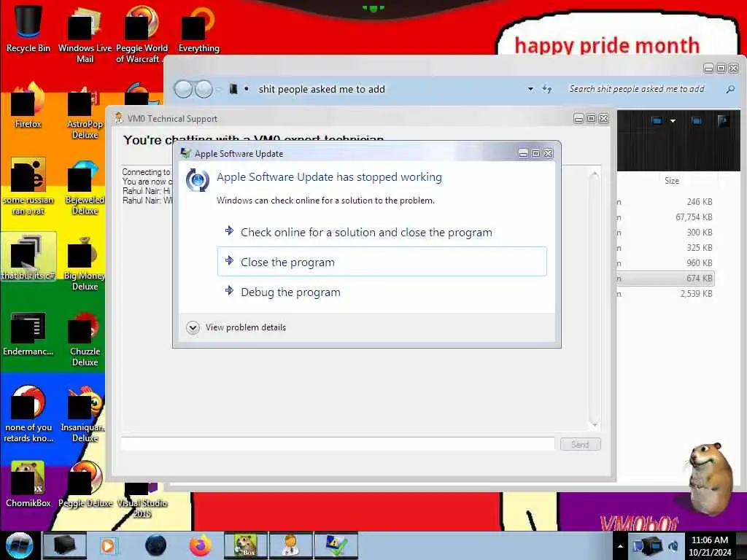Screen dimensions: 747x560
Task: Open Firefox from the taskbar
Action: [x=201, y=545]
